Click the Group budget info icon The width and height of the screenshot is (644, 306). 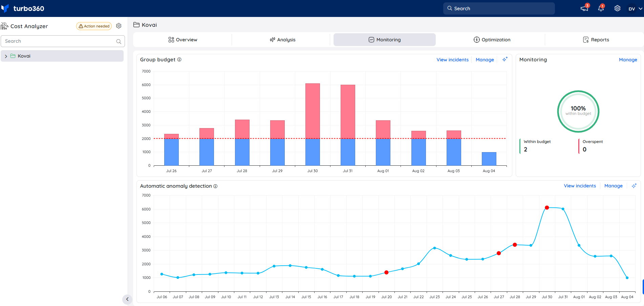(179, 60)
